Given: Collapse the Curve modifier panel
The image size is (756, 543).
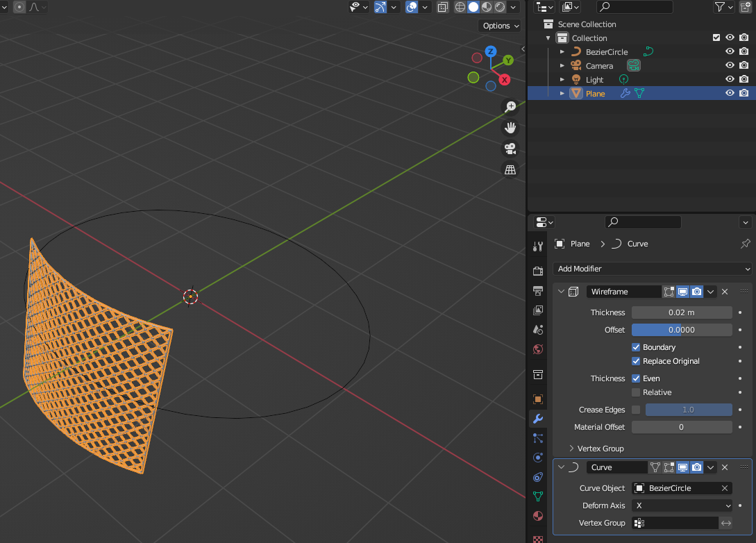Looking at the screenshot, I should click(x=561, y=467).
